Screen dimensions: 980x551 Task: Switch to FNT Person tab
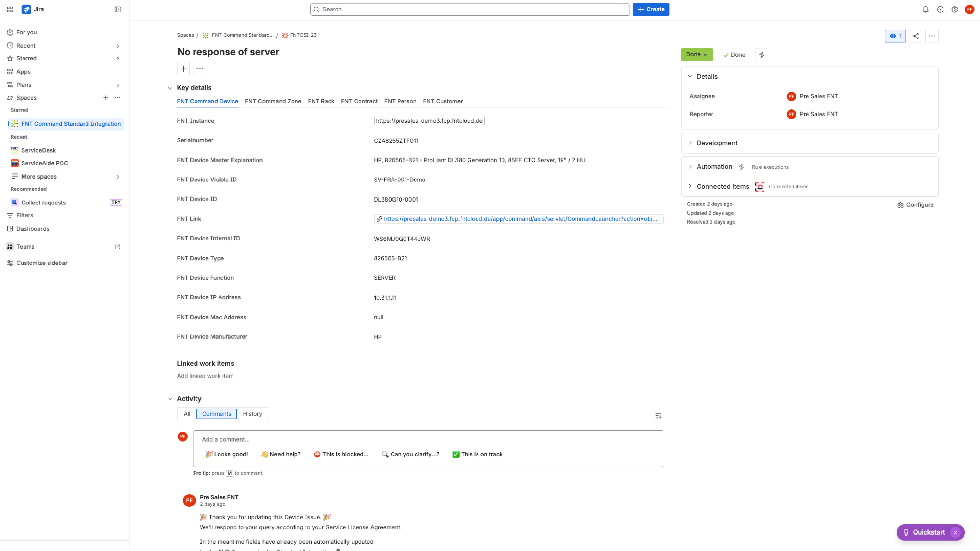(x=400, y=102)
